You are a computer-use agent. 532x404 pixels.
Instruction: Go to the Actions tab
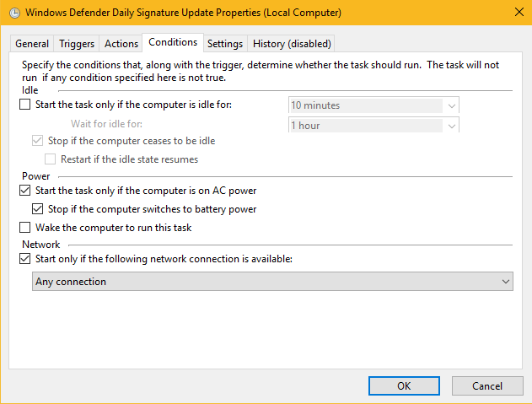tap(121, 44)
